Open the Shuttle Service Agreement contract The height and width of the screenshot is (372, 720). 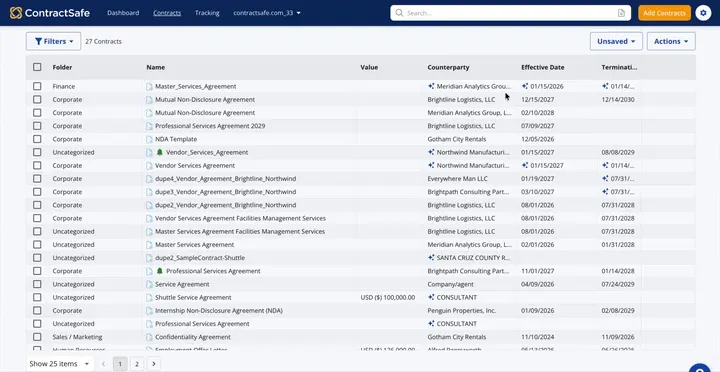(193, 298)
